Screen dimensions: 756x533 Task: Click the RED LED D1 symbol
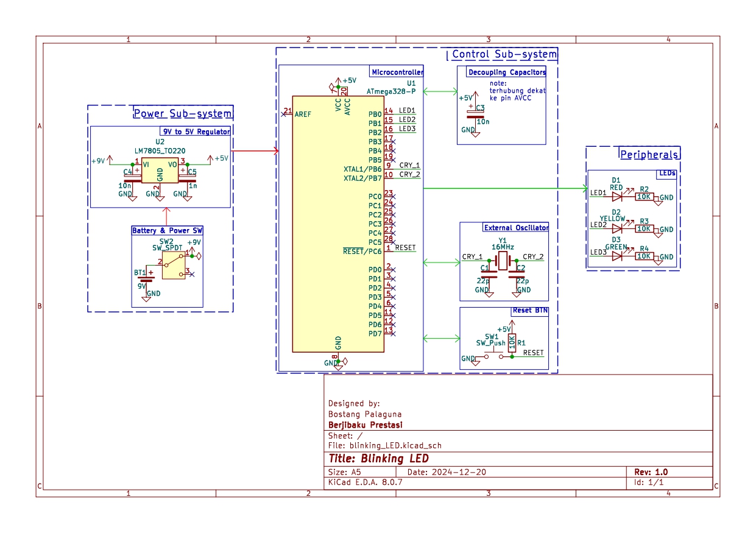point(617,197)
